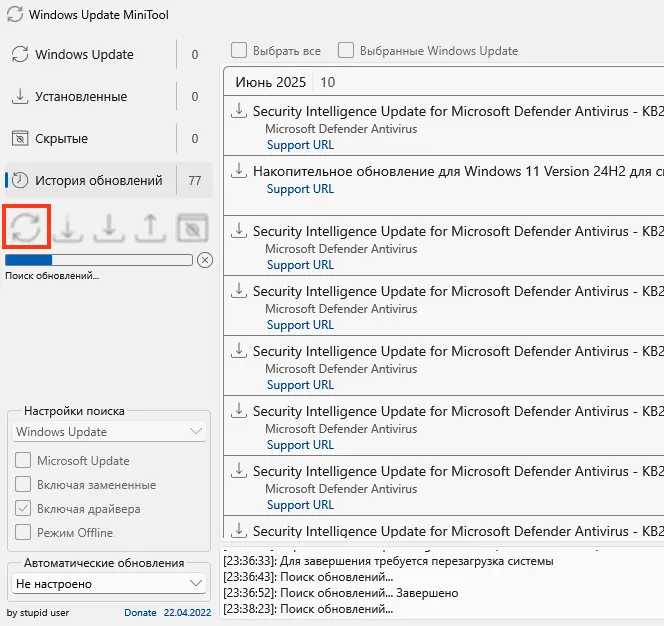Click the uninstall up-arrow toolbar icon
Screen dimensions: 664x626
(149, 227)
